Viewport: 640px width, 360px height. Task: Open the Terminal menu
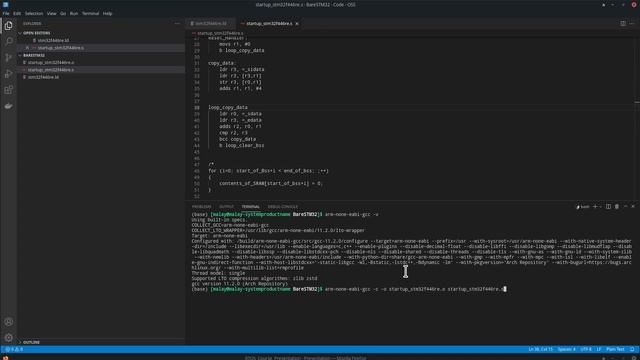[91, 13]
